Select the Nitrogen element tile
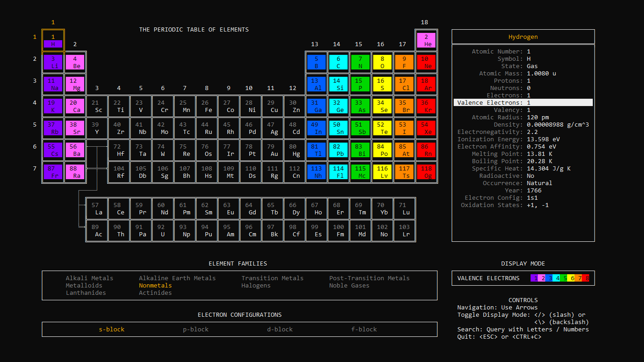 point(360,62)
